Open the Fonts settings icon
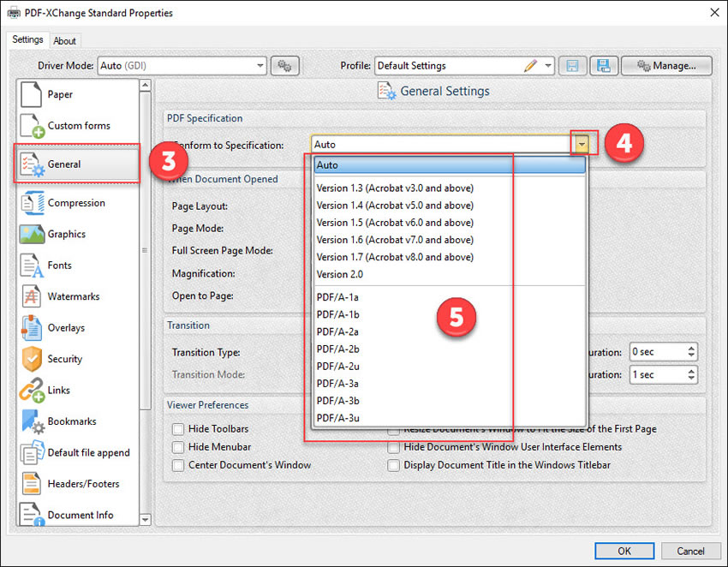Image resolution: width=728 pixels, height=567 pixels. tap(32, 266)
